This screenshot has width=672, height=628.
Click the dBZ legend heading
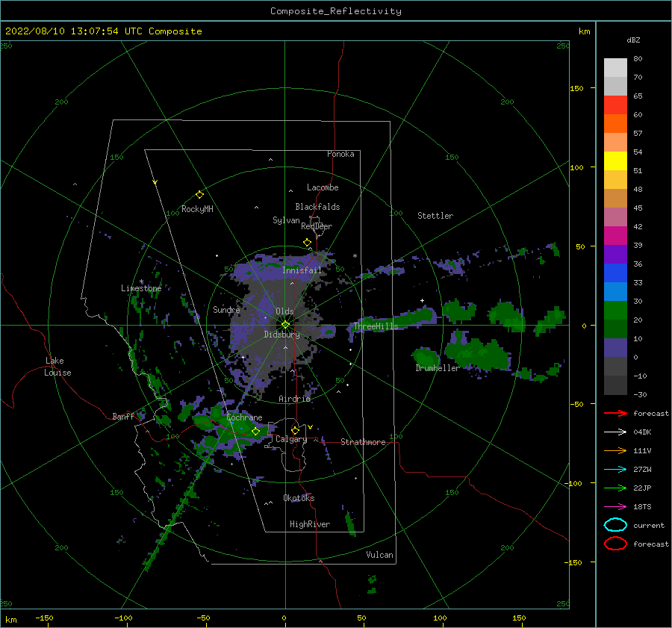[633, 40]
